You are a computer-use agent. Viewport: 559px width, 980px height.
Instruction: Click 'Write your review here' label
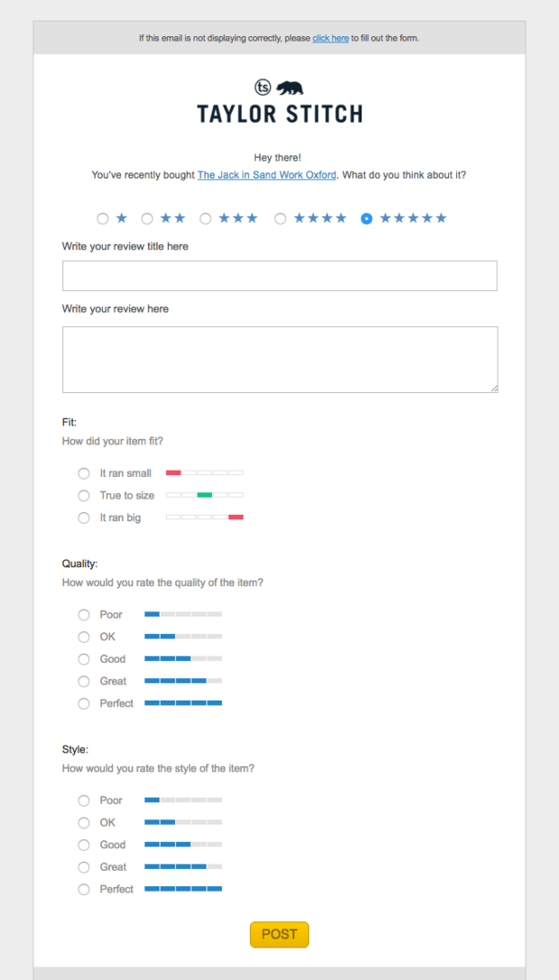click(x=115, y=308)
